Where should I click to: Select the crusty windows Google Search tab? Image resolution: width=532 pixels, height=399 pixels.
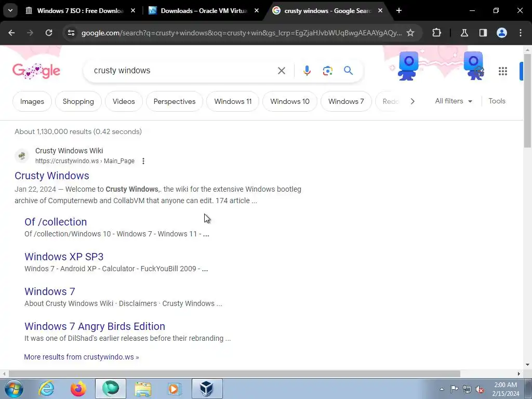point(327,10)
